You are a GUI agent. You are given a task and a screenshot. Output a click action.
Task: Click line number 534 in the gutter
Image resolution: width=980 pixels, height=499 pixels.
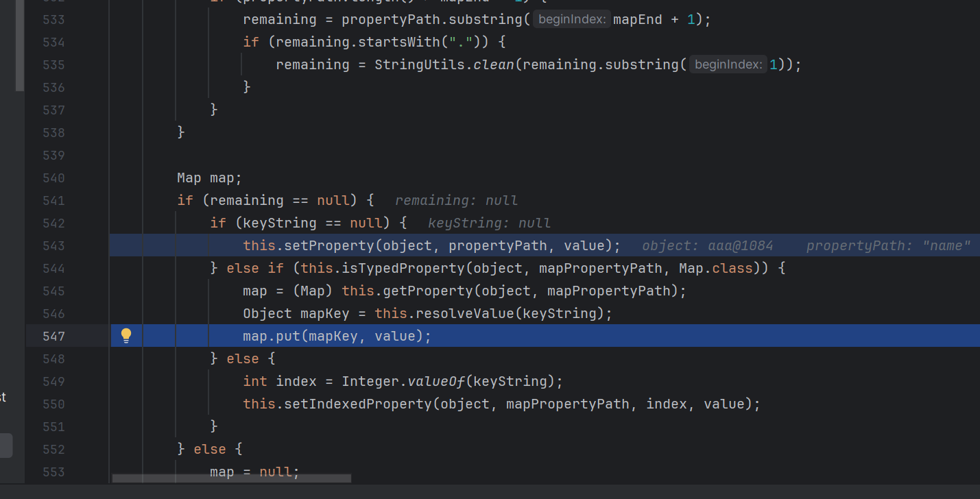coord(53,42)
